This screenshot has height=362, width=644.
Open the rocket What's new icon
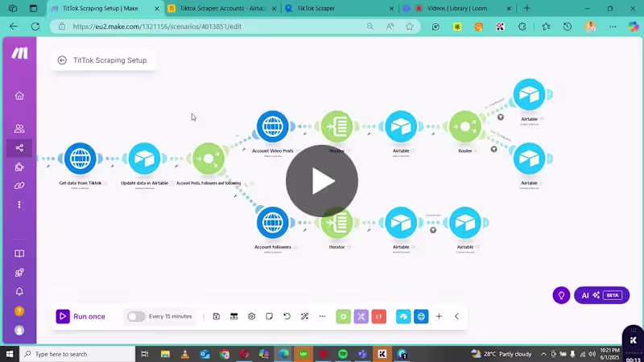tap(19, 273)
